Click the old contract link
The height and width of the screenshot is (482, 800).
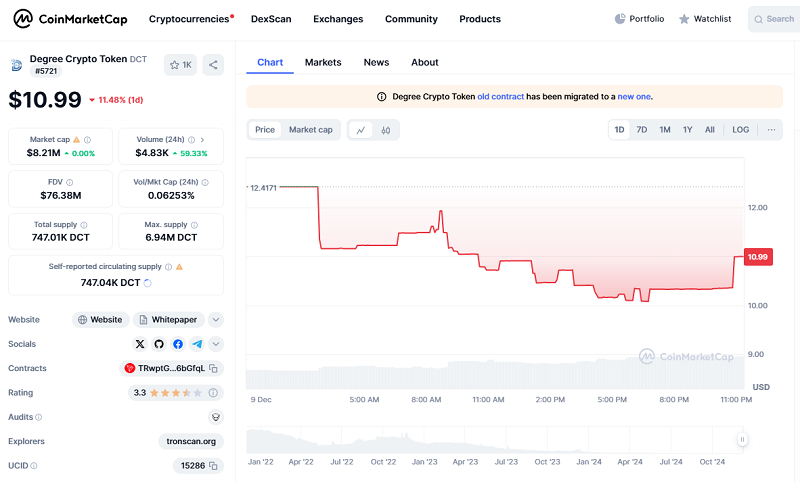coord(501,96)
